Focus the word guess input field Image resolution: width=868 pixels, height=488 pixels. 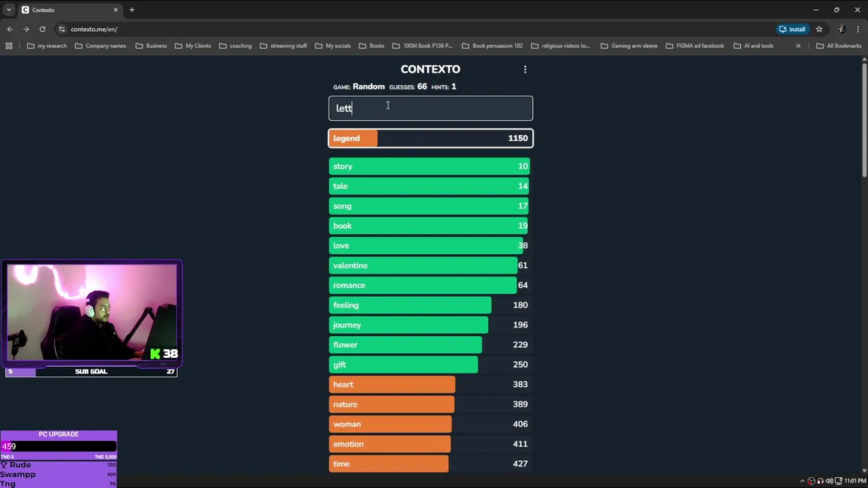(x=431, y=108)
